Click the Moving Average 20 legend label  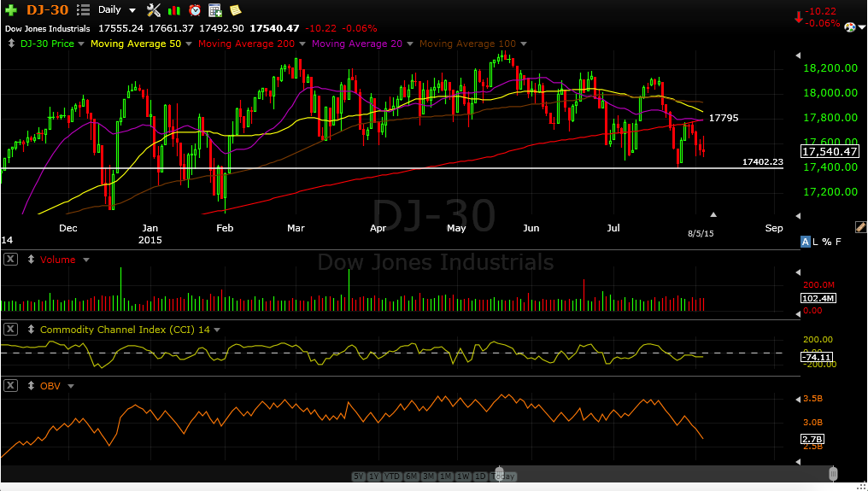pos(357,44)
